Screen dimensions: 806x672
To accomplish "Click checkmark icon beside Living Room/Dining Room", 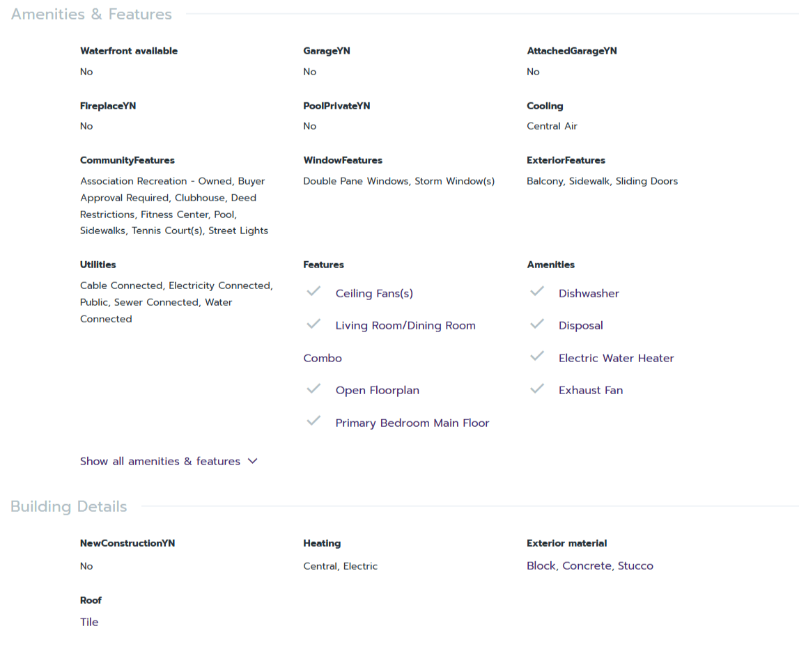I will 313,324.
